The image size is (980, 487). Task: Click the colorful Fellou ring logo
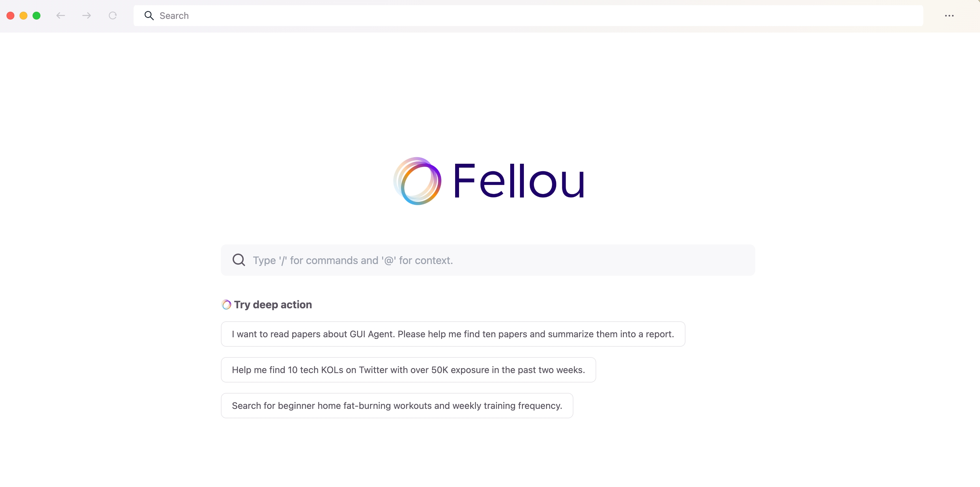(417, 181)
